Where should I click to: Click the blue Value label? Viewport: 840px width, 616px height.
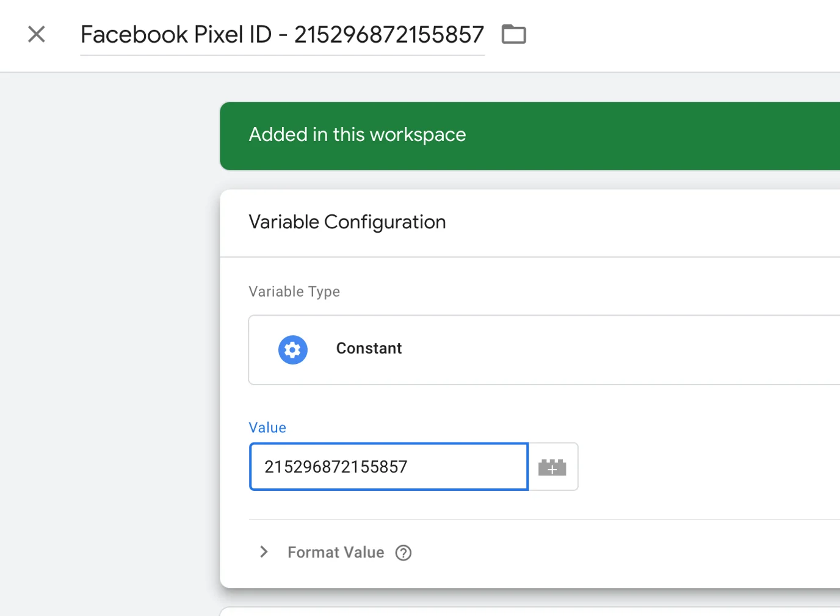click(267, 427)
